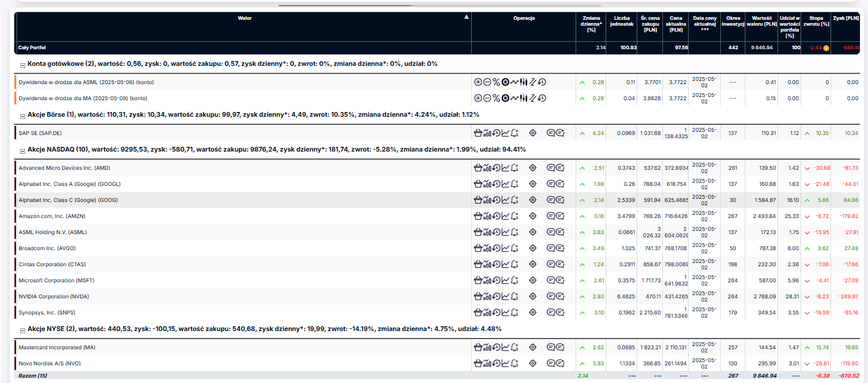Sort by Okres inwestycji column header
The width and height of the screenshot is (868, 383).
(733, 21)
